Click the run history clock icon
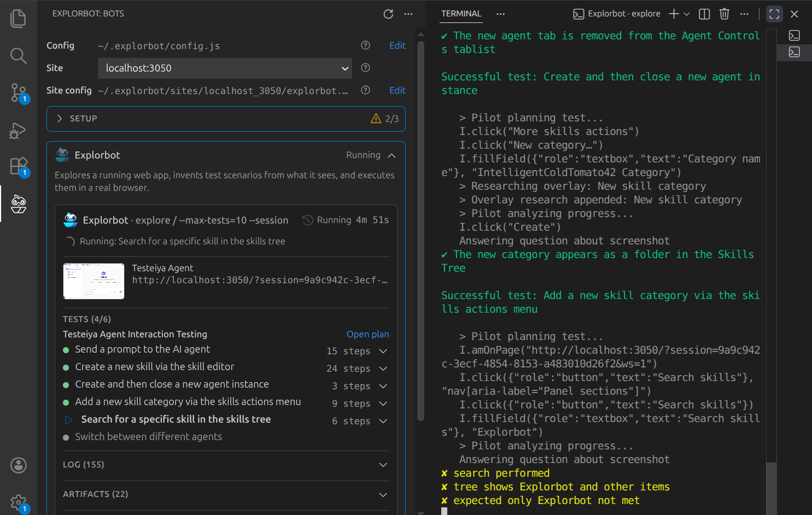 308,220
